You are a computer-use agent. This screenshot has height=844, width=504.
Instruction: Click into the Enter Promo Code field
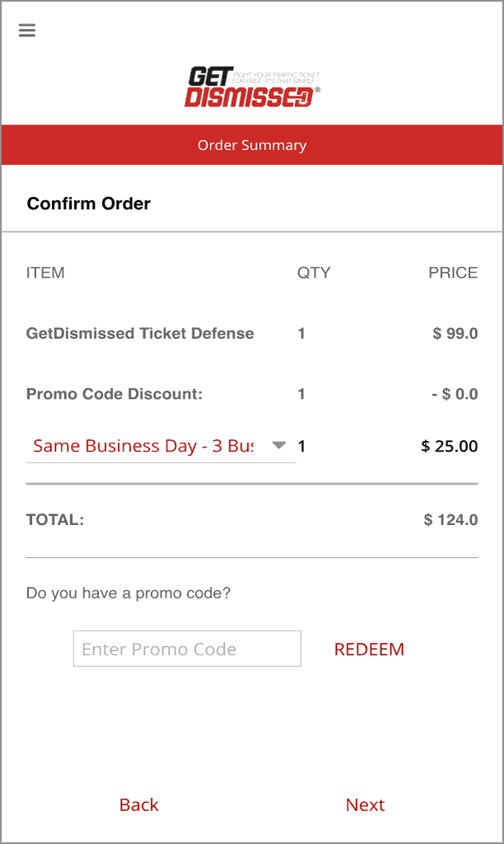tap(187, 649)
